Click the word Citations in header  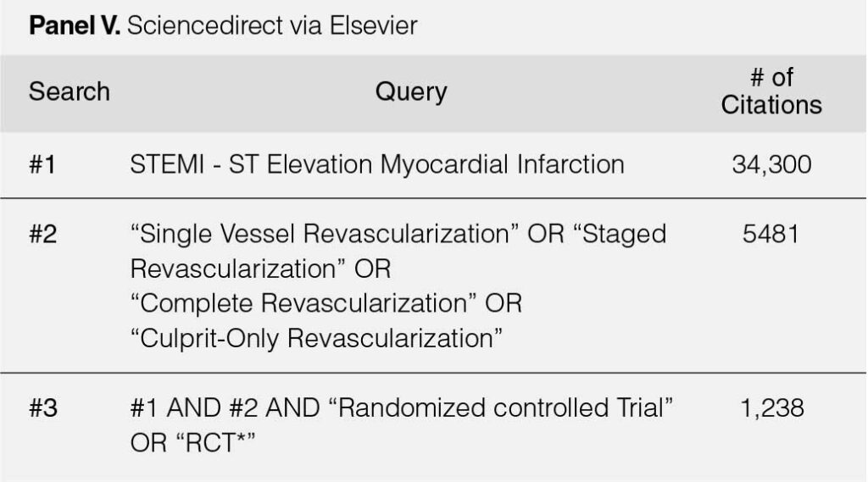771,104
